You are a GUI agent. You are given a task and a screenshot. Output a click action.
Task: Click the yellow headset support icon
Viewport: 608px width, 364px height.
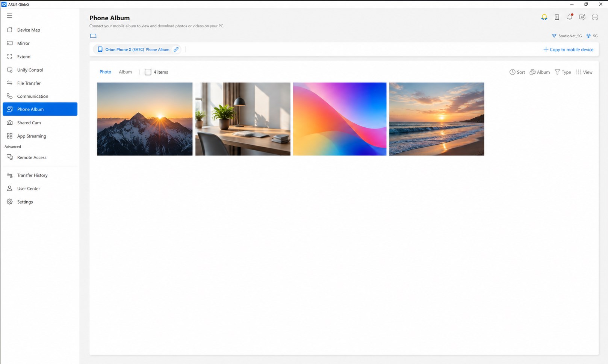pos(544,17)
